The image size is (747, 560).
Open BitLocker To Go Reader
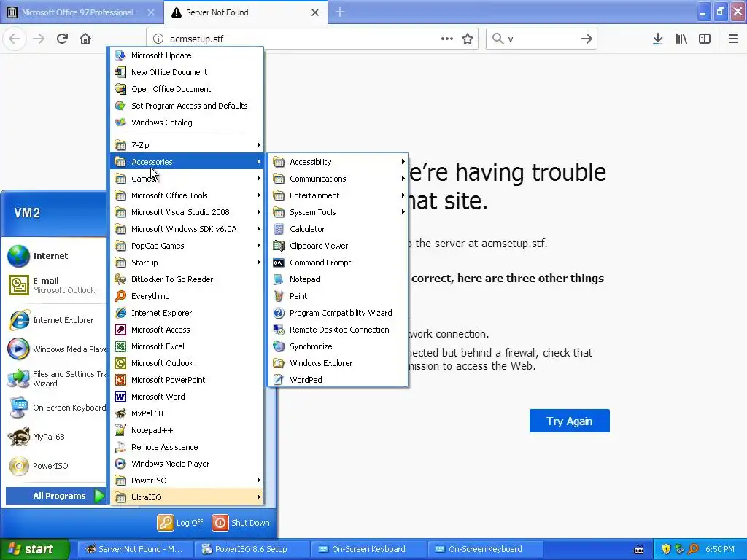tap(187, 279)
